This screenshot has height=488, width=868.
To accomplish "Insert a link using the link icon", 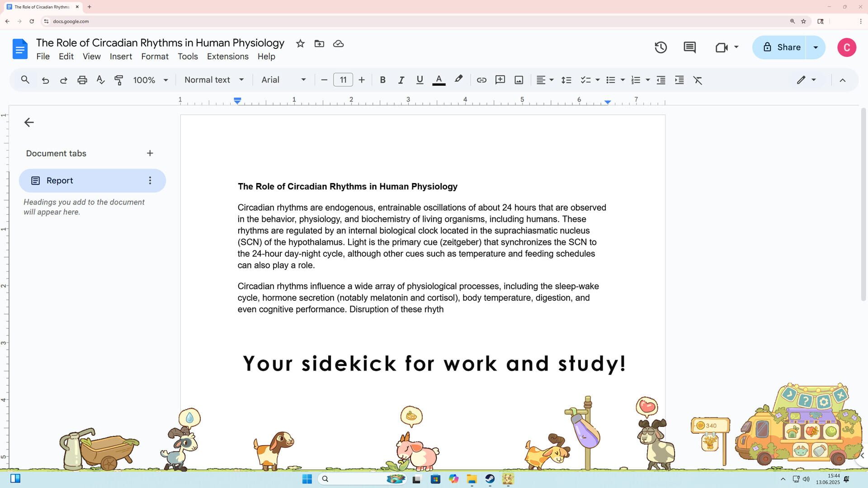I will pos(481,80).
